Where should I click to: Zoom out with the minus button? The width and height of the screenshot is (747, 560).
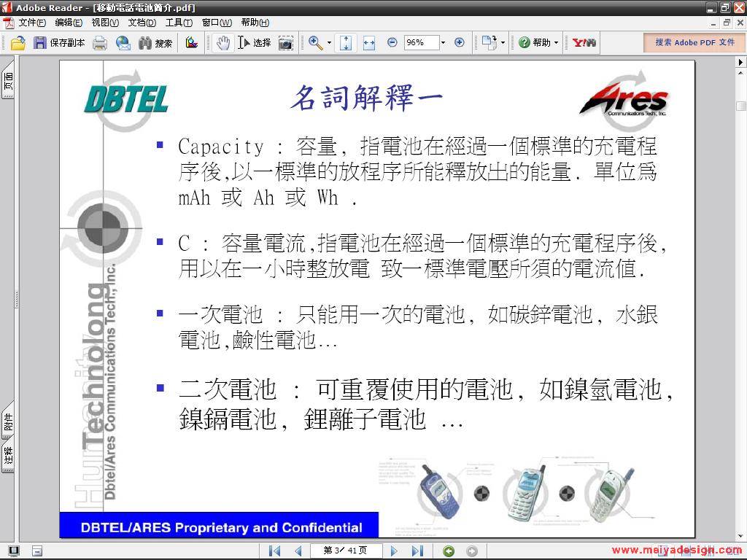point(392,43)
